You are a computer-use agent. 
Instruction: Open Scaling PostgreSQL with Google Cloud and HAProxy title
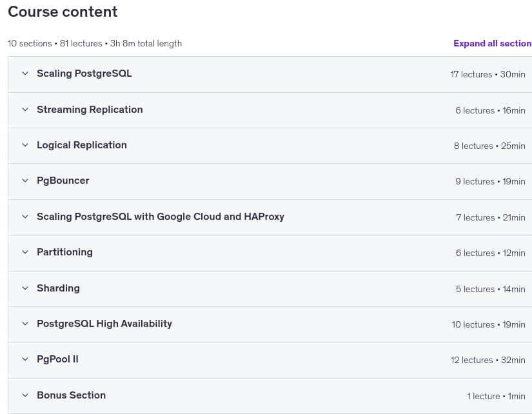tap(161, 217)
